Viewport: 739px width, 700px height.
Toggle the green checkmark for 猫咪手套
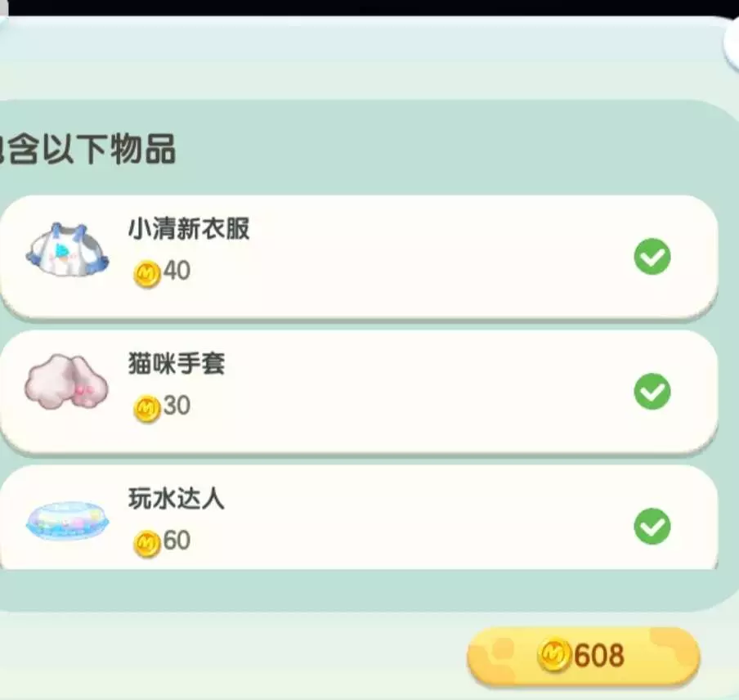click(x=652, y=391)
